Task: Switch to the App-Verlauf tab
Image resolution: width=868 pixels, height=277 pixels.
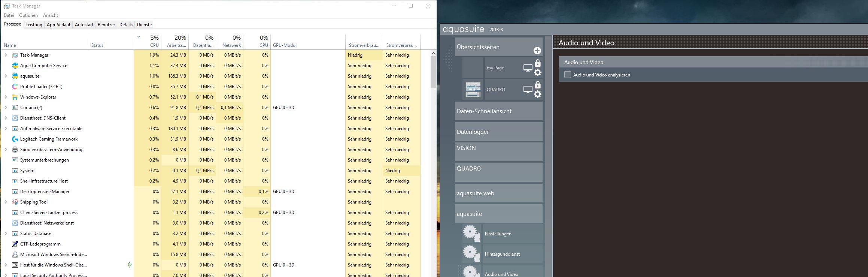Action: (x=58, y=25)
